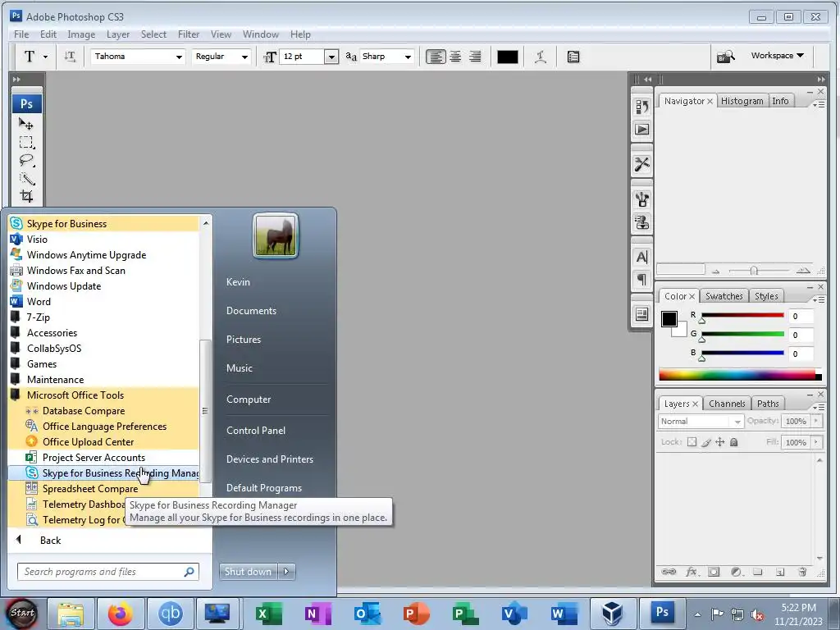The height and width of the screenshot is (630, 840).
Task: Launch Adobe Bridge from options bar
Action: click(x=726, y=57)
